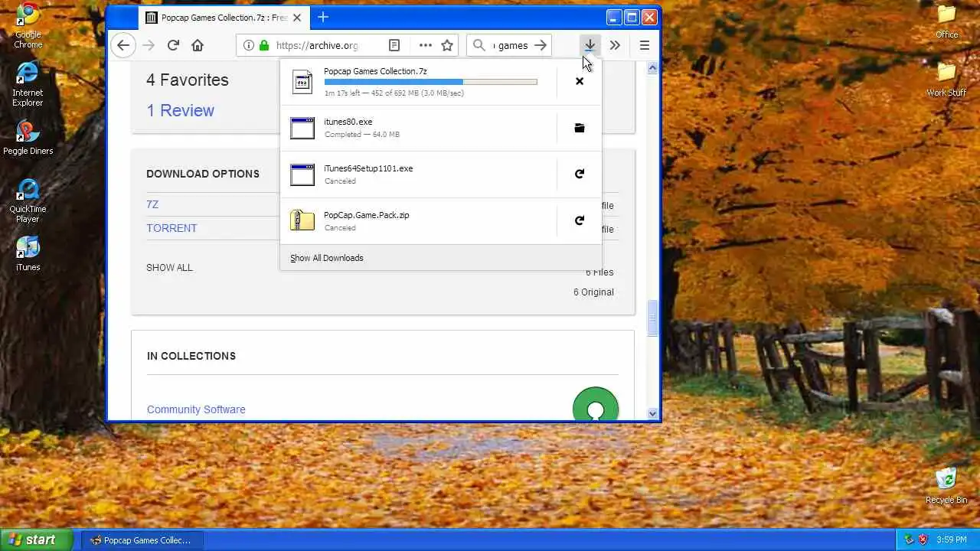Open QuickTime Player desktop icon
980x551 pixels.
tap(28, 201)
